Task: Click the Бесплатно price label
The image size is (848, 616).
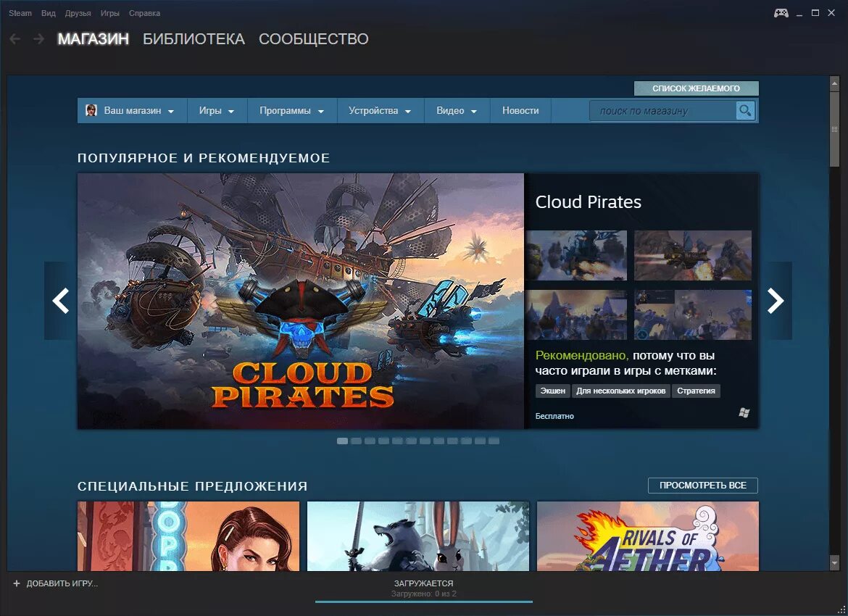Action: [554, 416]
